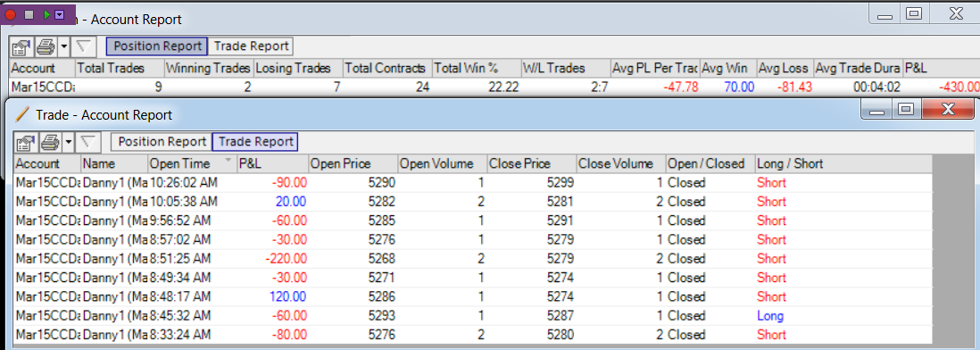Click the Total Win % column header

(477, 68)
